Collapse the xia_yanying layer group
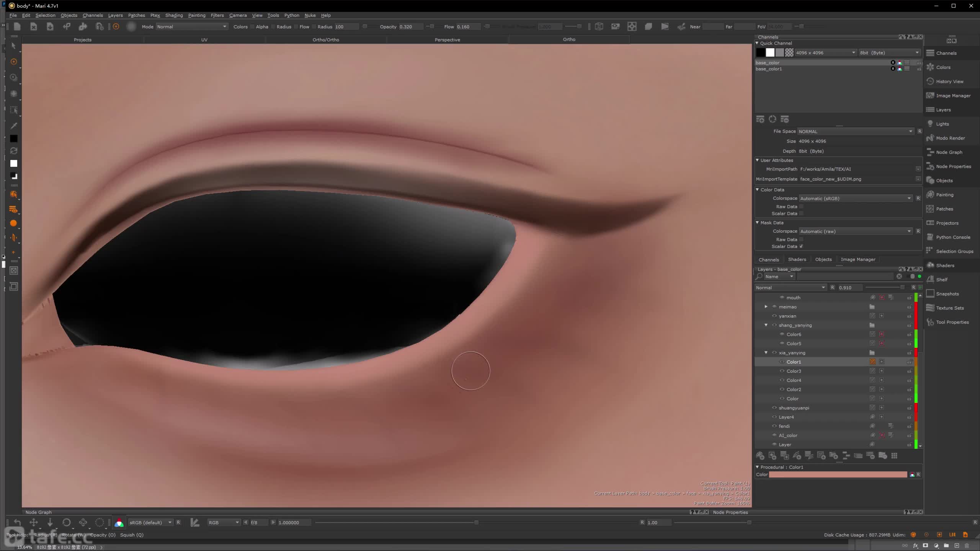Image resolution: width=980 pixels, height=551 pixels. [x=766, y=353]
